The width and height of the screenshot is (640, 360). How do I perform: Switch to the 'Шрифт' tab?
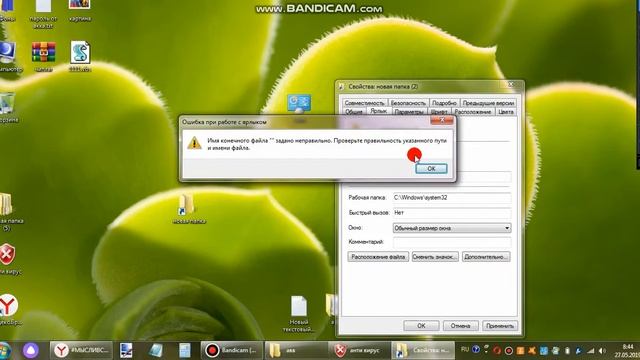[x=439, y=111]
